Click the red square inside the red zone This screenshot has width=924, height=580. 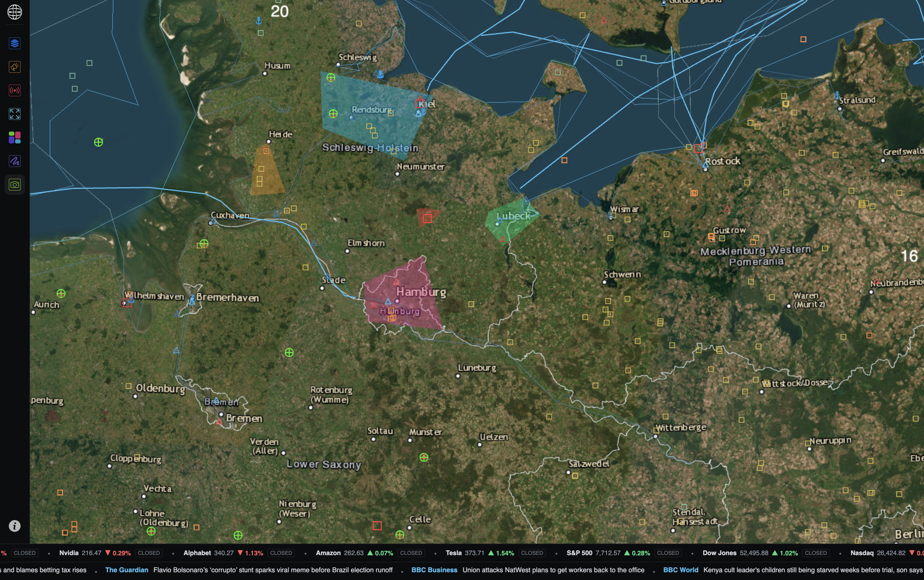click(428, 219)
